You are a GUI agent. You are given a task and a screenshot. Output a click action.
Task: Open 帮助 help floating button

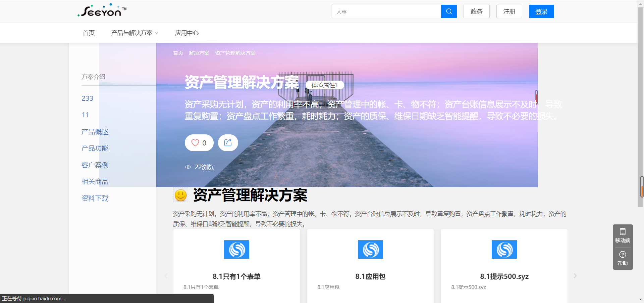click(x=623, y=259)
